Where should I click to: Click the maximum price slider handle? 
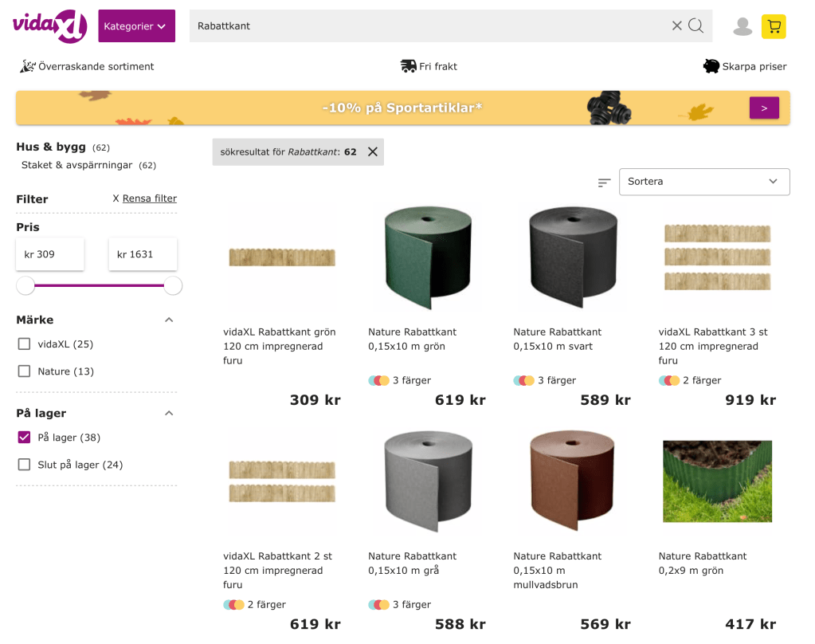pyautogui.click(x=173, y=285)
